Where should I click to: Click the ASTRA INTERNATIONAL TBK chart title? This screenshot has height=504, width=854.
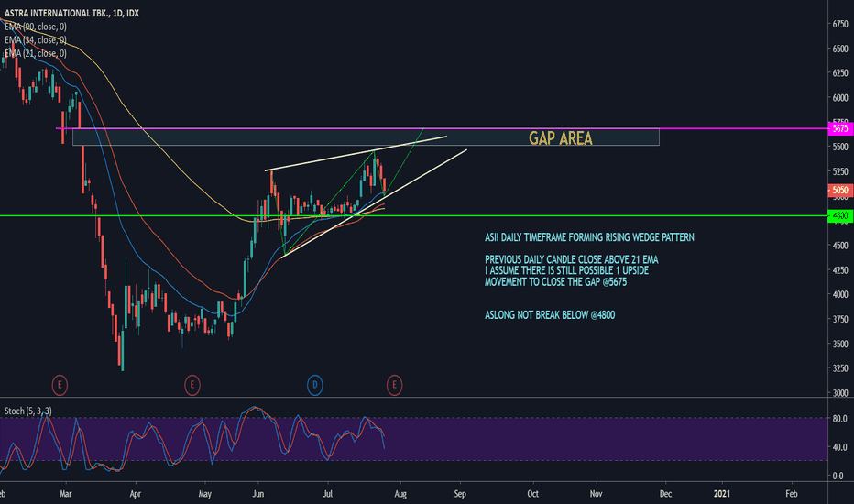tap(71, 13)
